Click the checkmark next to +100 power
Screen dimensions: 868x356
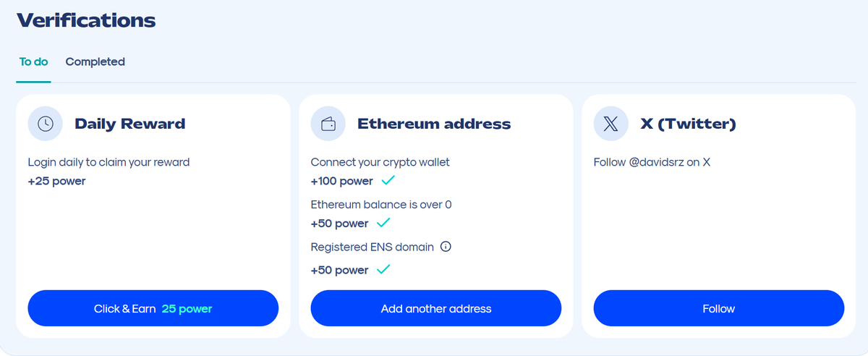coord(388,180)
